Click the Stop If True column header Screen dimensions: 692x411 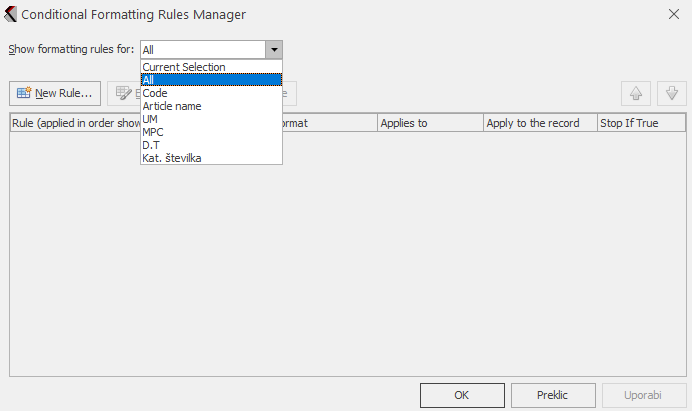641,123
